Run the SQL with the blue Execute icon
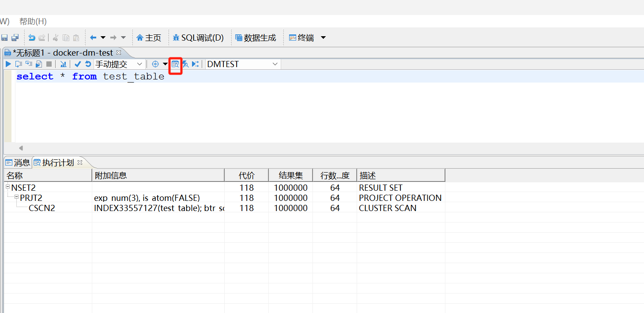Screen dimensions: 644x313 pyautogui.click(x=8, y=64)
